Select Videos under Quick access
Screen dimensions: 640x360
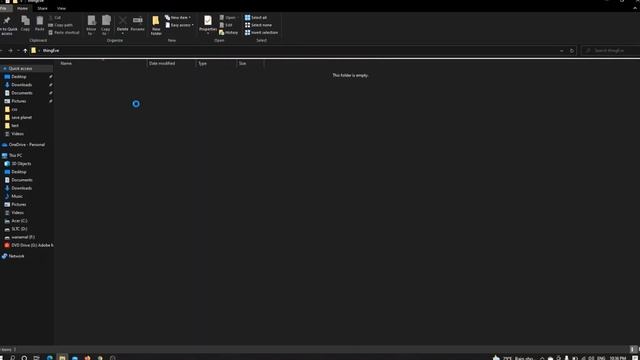17,134
